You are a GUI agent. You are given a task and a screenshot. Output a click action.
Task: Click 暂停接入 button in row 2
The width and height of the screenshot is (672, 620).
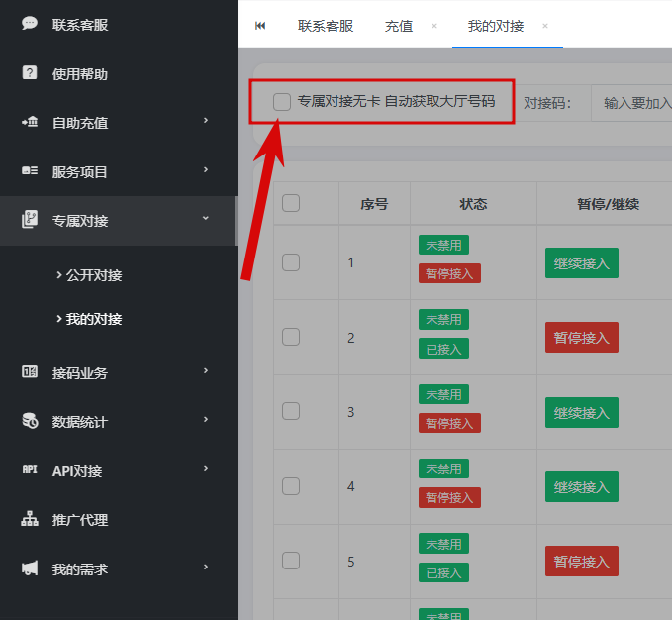582,338
